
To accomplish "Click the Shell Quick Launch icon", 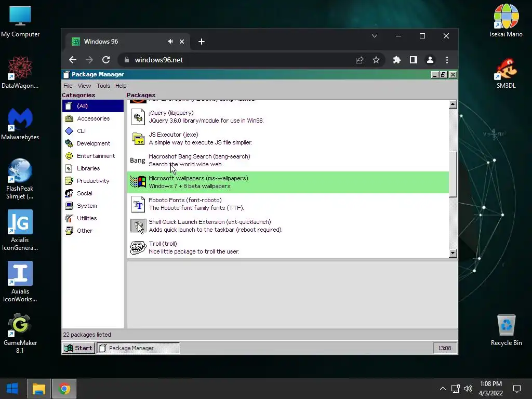I will click(138, 226).
